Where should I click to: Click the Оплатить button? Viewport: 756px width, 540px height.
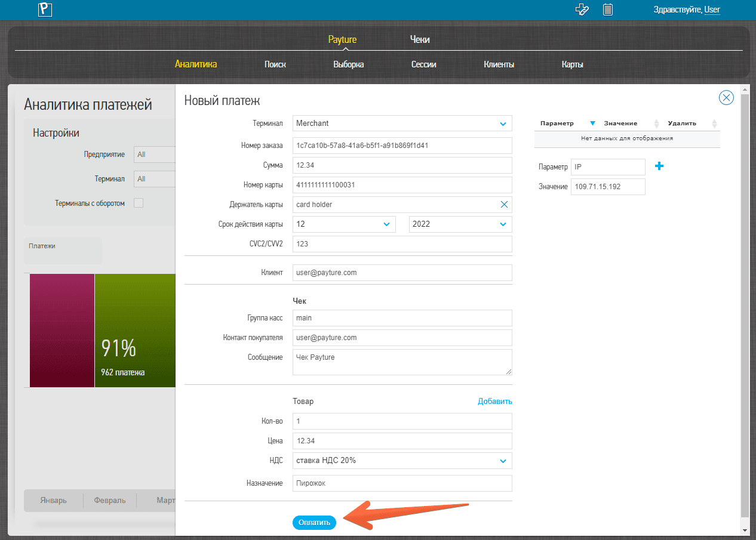(315, 522)
